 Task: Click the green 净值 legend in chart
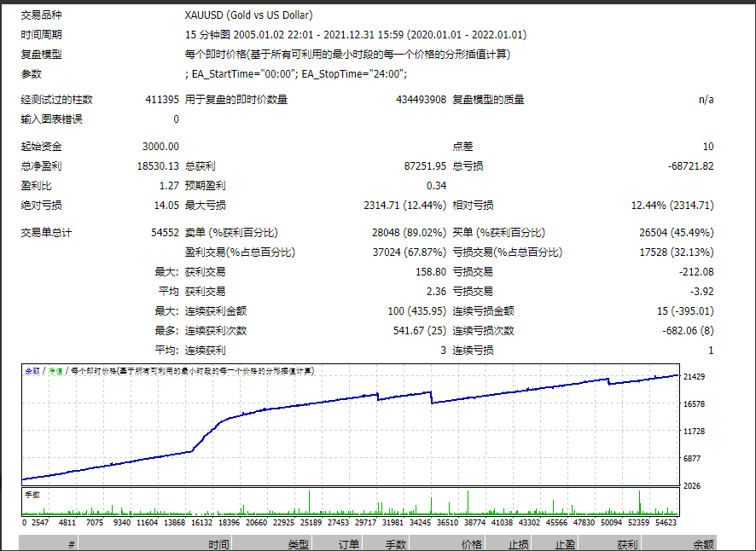point(55,371)
